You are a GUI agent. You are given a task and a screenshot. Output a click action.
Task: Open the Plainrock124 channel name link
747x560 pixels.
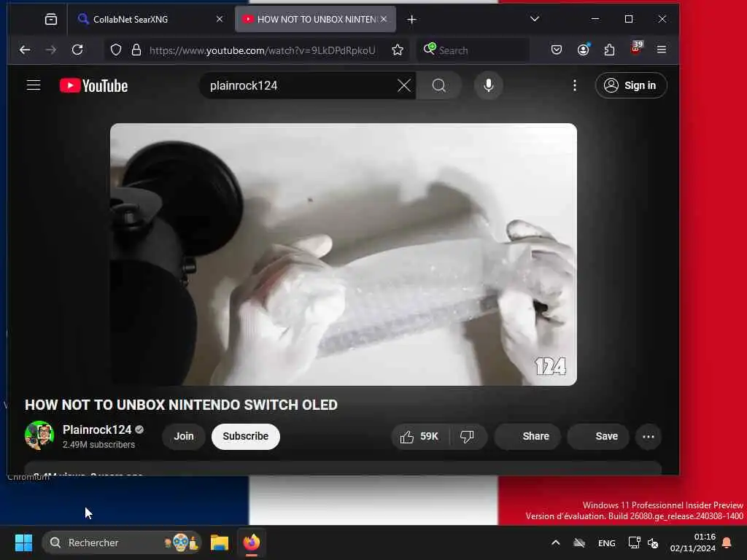97,429
